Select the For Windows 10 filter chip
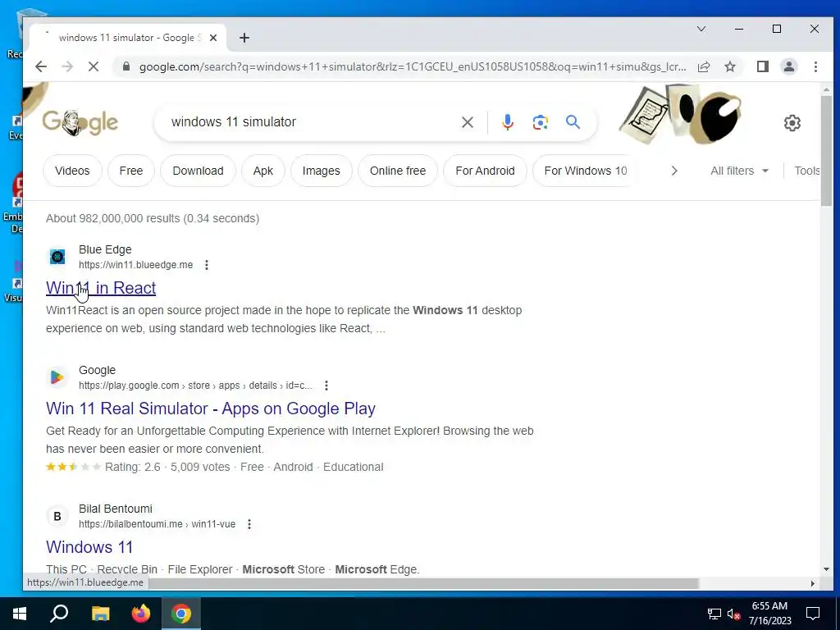 pos(585,171)
